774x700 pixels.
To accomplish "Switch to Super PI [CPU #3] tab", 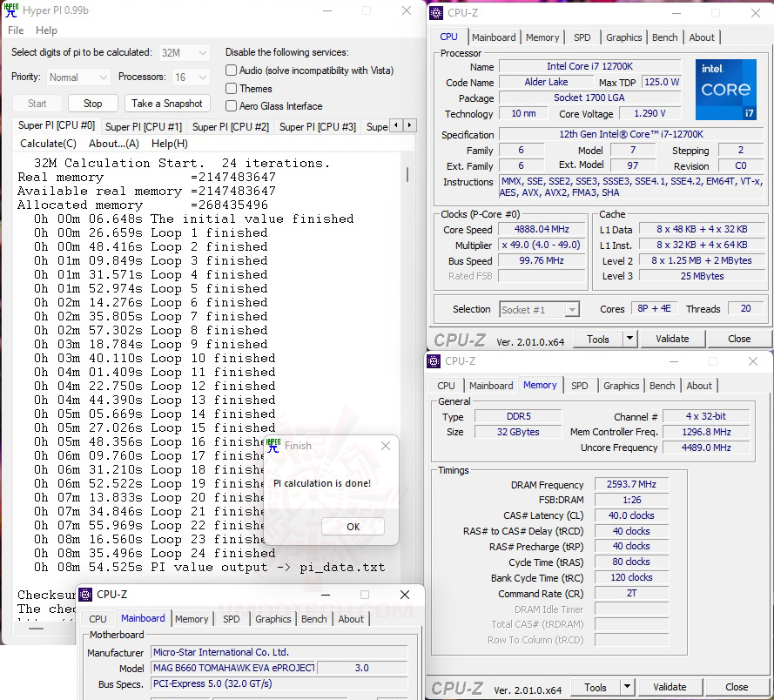I will click(x=318, y=127).
